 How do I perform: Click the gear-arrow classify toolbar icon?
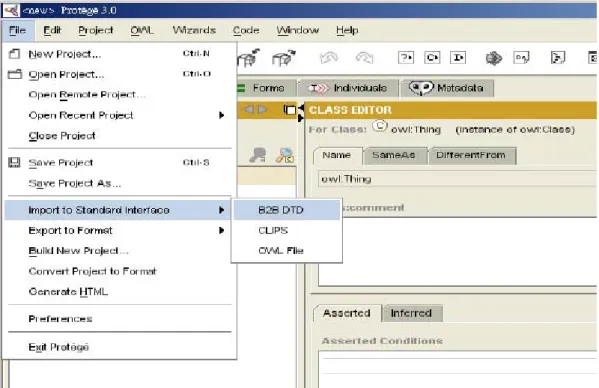pyautogui.click(x=494, y=58)
